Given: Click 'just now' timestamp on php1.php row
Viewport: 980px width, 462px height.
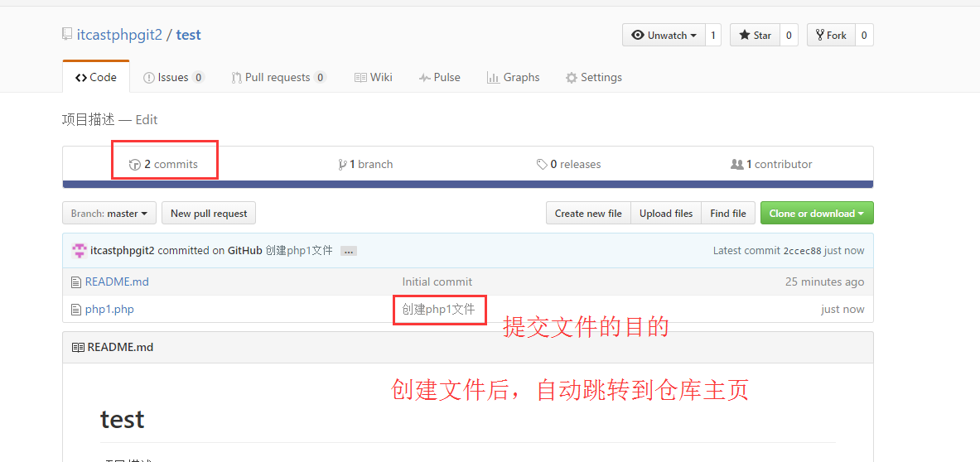Looking at the screenshot, I should pos(842,309).
